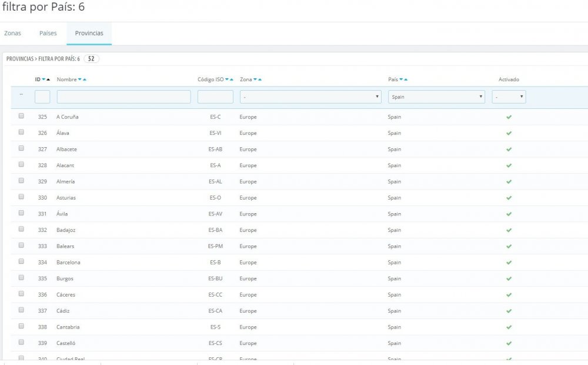The image size is (588, 365).
Task: Sort Zona column descending arrow
Action: tap(255, 79)
